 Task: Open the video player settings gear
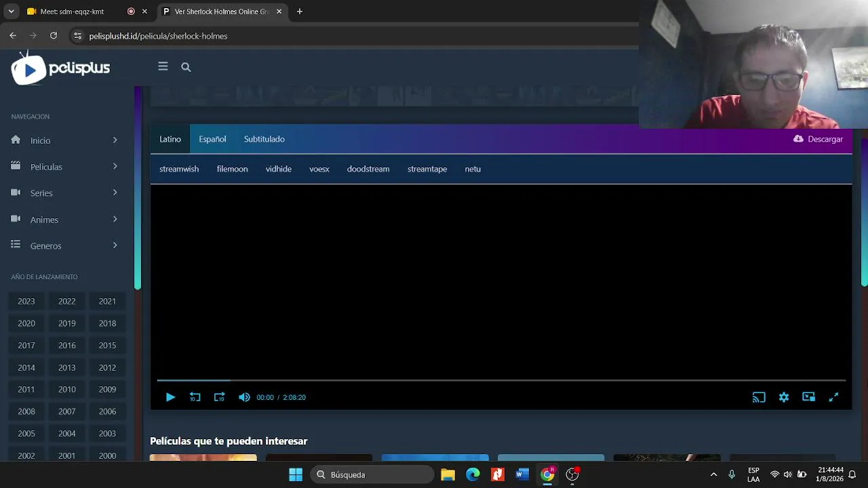(x=784, y=397)
